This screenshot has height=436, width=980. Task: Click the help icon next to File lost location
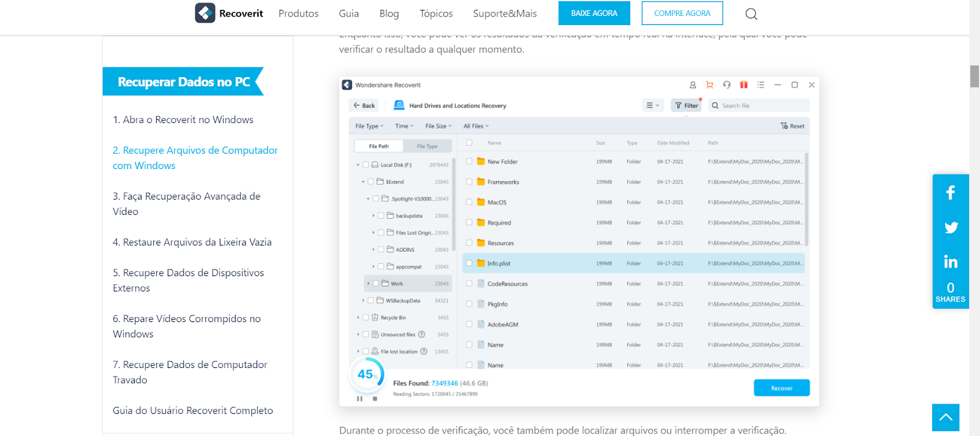point(423,351)
